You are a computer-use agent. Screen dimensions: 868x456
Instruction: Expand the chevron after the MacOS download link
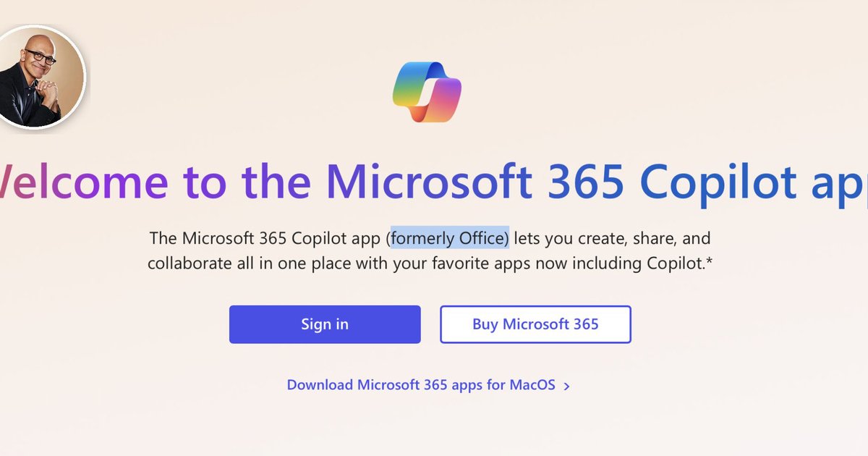567,385
